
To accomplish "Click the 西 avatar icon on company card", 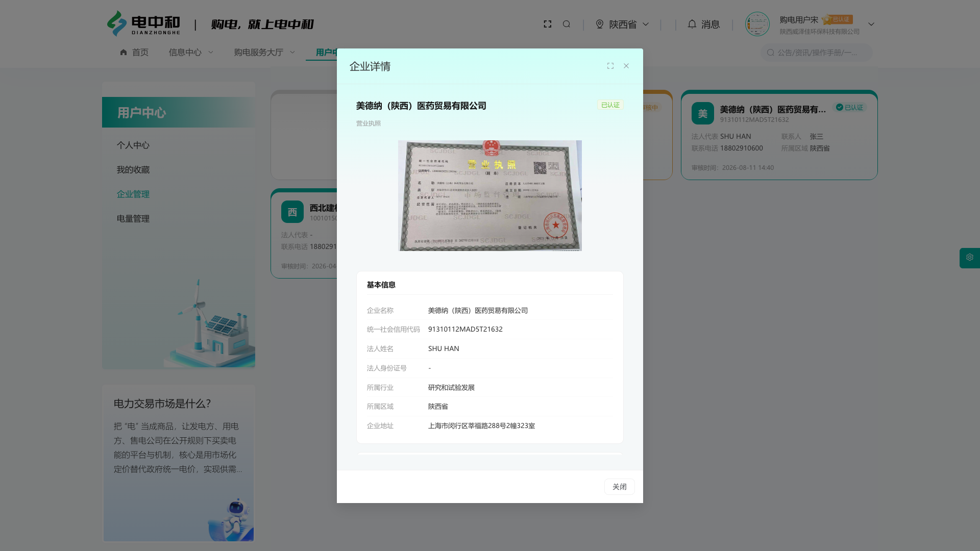I will coord(292,212).
